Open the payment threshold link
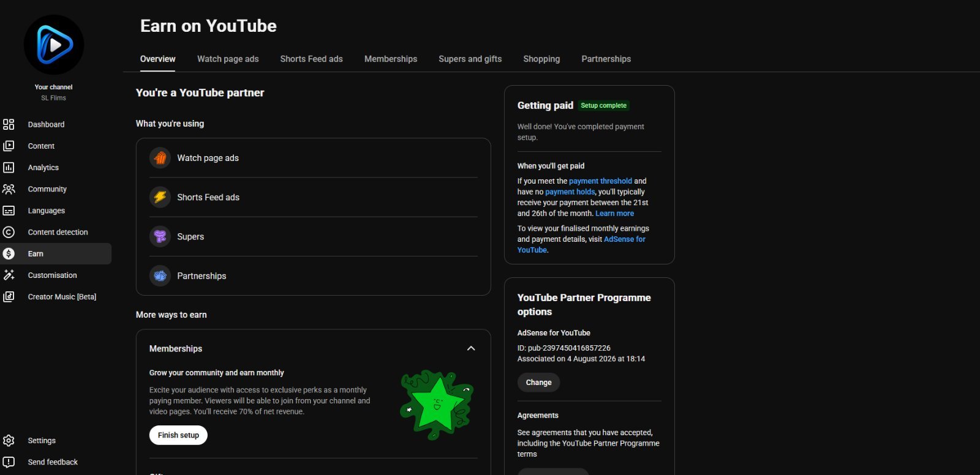Screen dimensions: 980x475 click(x=600, y=181)
